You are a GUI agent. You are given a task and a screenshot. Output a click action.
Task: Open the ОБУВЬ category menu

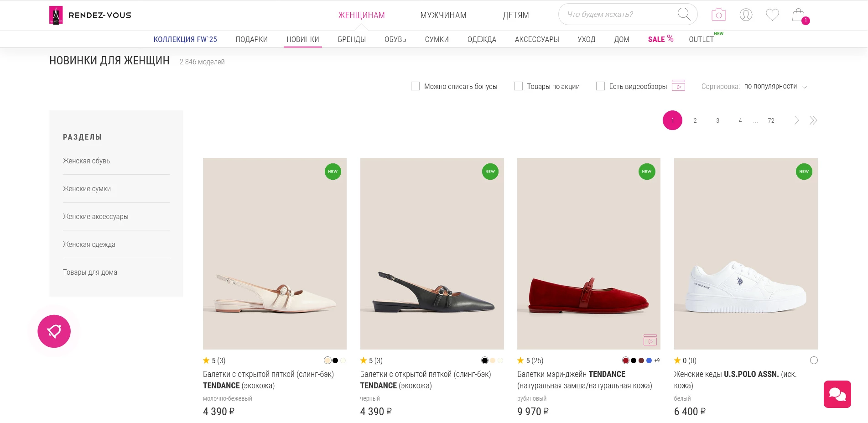[x=395, y=40]
